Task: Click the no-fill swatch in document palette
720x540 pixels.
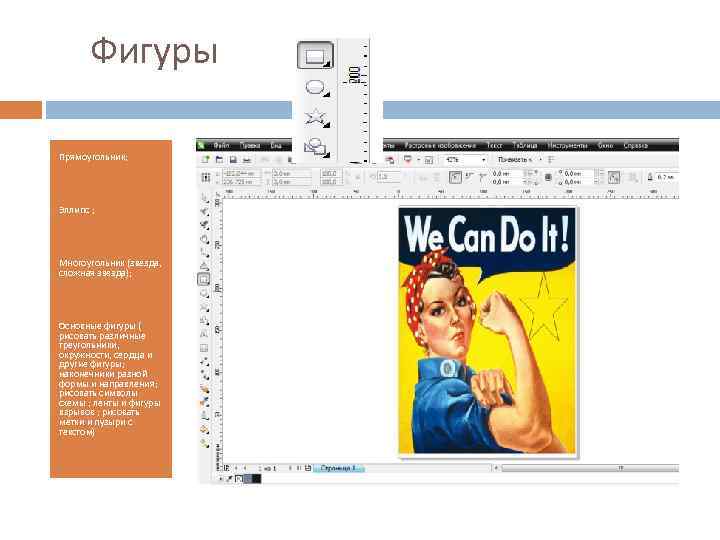Action: tap(239, 479)
